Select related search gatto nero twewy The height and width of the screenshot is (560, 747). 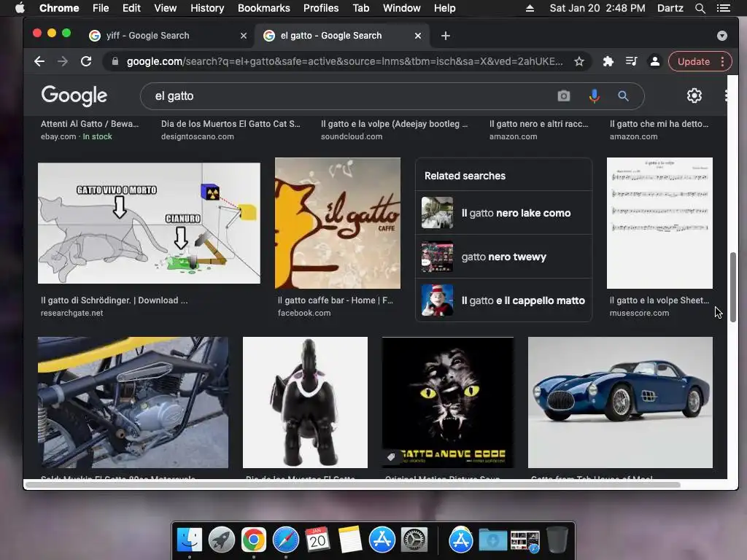click(x=503, y=257)
